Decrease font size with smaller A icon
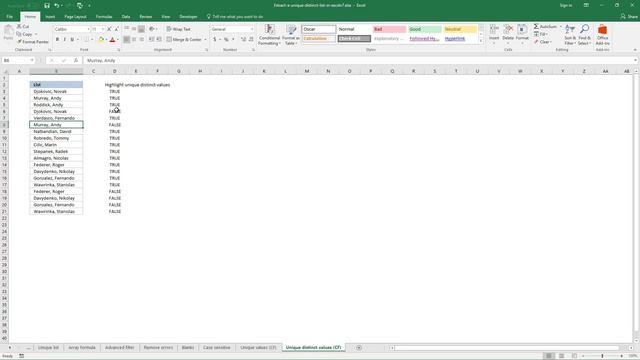 [116, 29]
